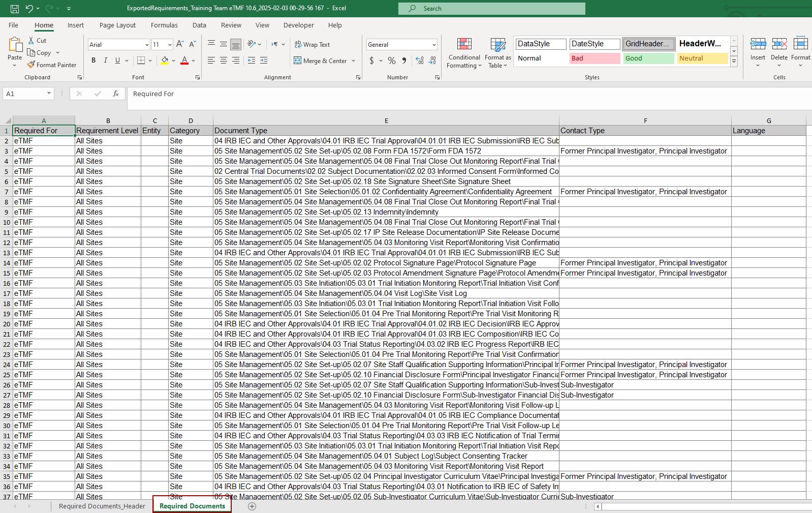This screenshot has height=513, width=812.
Task: Expand the number format General dropdown
Action: click(433, 45)
